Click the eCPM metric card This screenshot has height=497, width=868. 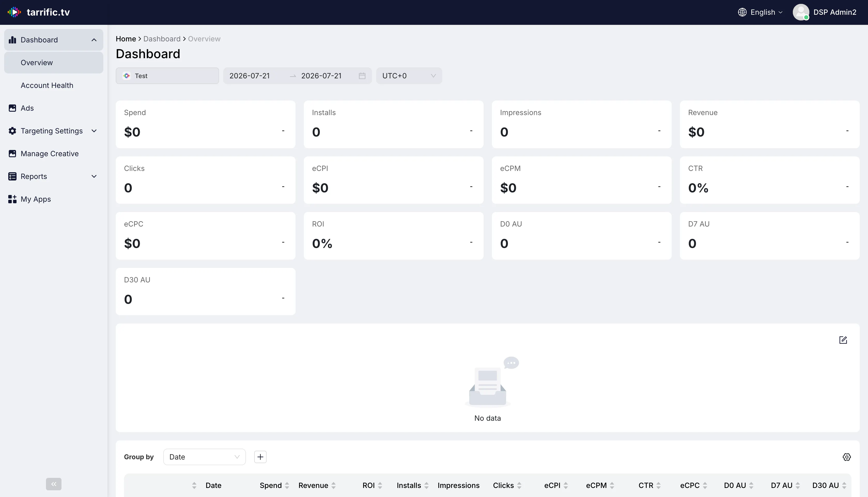click(x=582, y=180)
